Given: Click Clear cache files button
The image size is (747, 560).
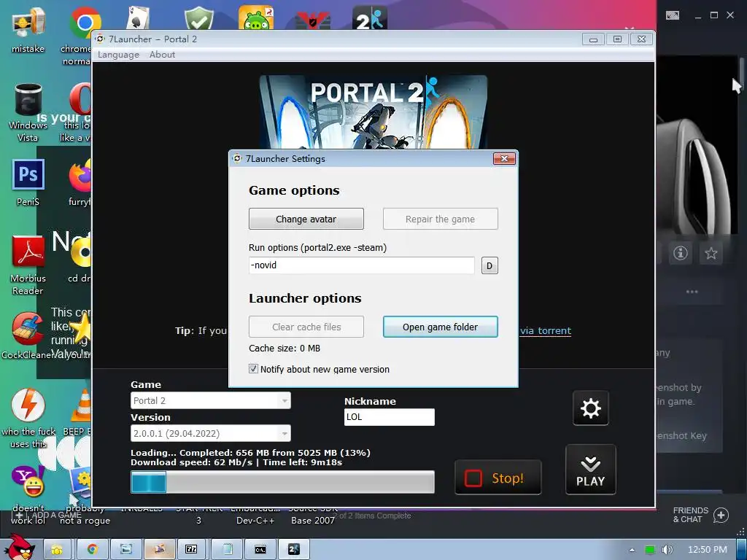Looking at the screenshot, I should point(306,327).
